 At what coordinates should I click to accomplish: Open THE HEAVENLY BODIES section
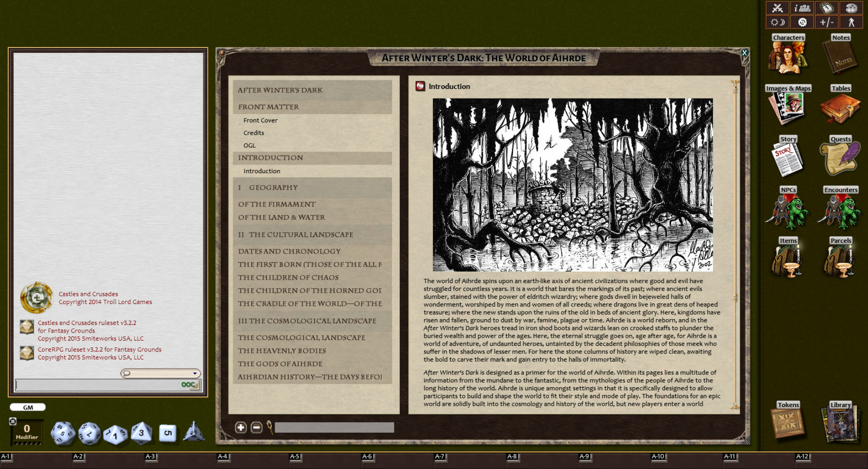[312, 351]
